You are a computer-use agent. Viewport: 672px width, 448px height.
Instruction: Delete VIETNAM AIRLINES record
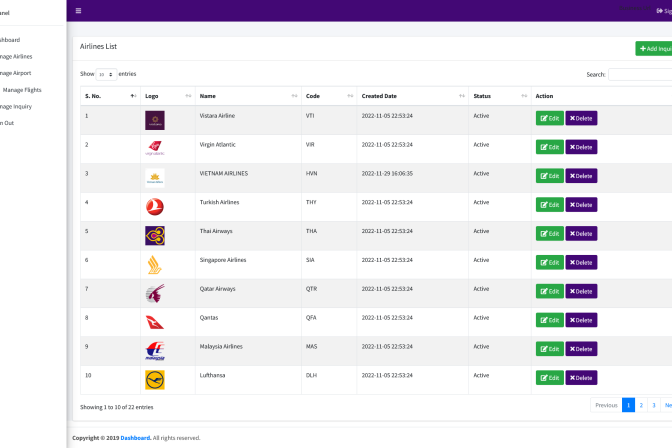pos(581,176)
